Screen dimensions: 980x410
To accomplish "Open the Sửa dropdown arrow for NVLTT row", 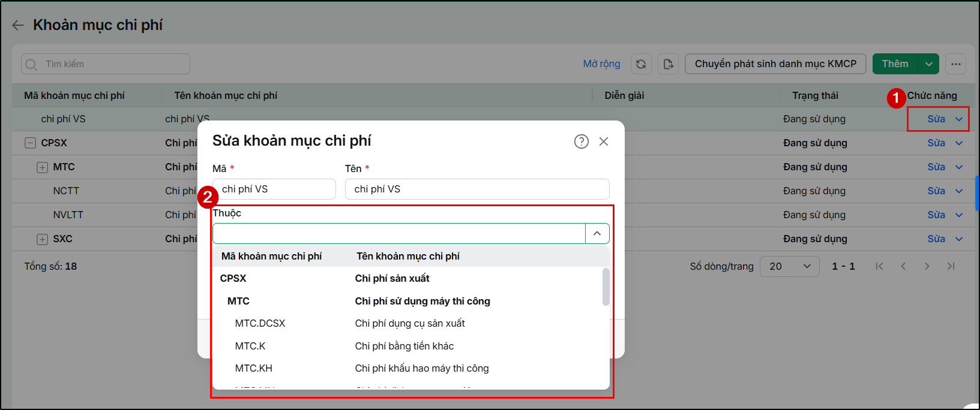I will [959, 215].
